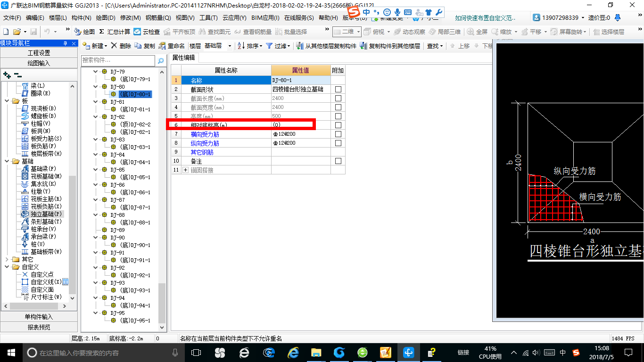The width and height of the screenshot is (644, 362).
Task: Check 附加 box for 截面长度 row
Action: click(338, 98)
